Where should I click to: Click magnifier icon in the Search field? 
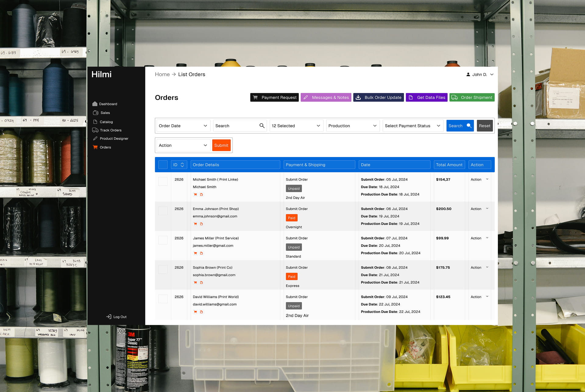pyautogui.click(x=262, y=126)
